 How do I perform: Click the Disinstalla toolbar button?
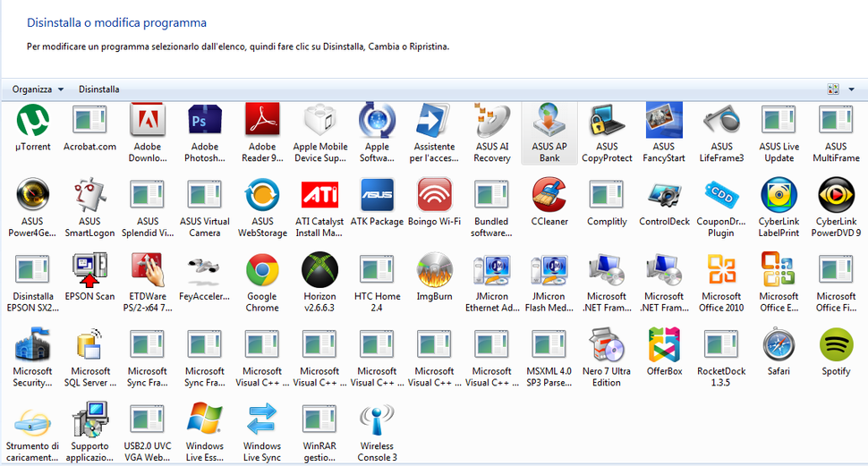[99, 89]
